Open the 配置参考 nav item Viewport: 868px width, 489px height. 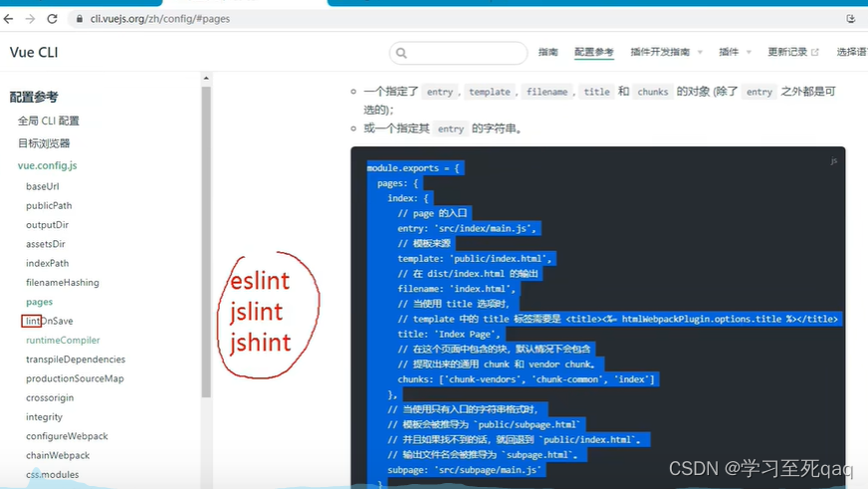(x=594, y=52)
